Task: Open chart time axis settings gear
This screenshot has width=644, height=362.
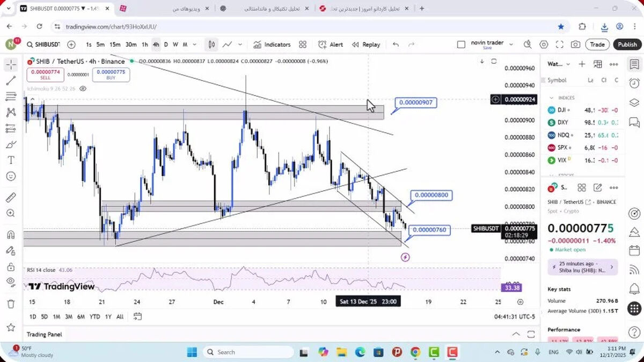Action: 520,302
